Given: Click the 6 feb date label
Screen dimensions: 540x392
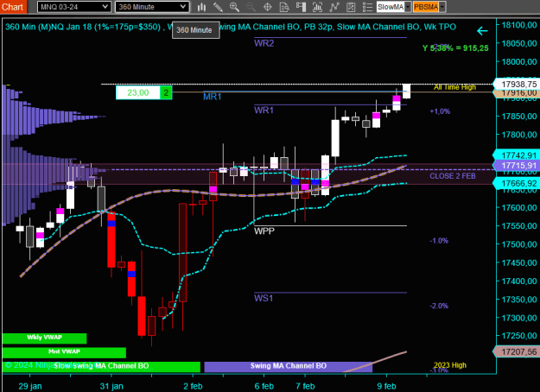Looking at the screenshot, I should tap(264, 386).
